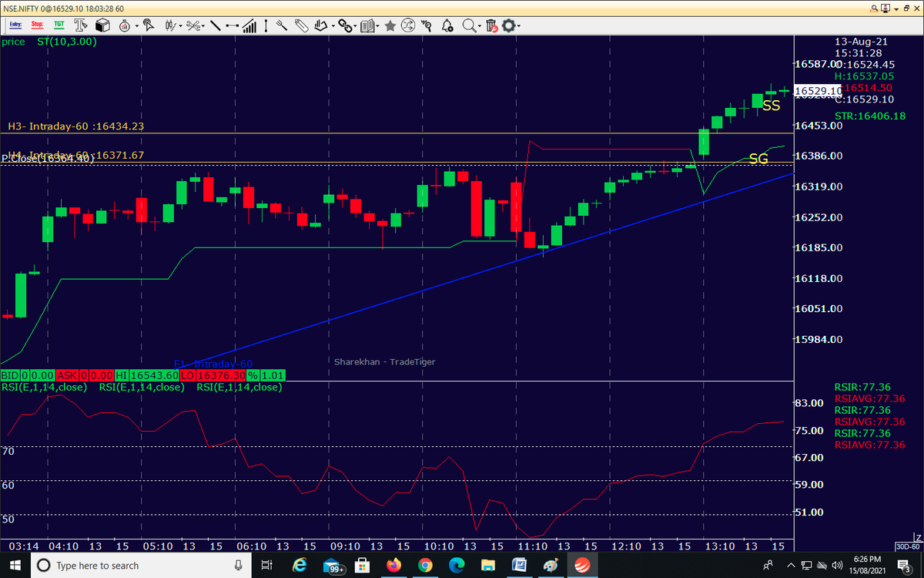
Task: Select the vertical line tool
Action: pyautogui.click(x=266, y=25)
